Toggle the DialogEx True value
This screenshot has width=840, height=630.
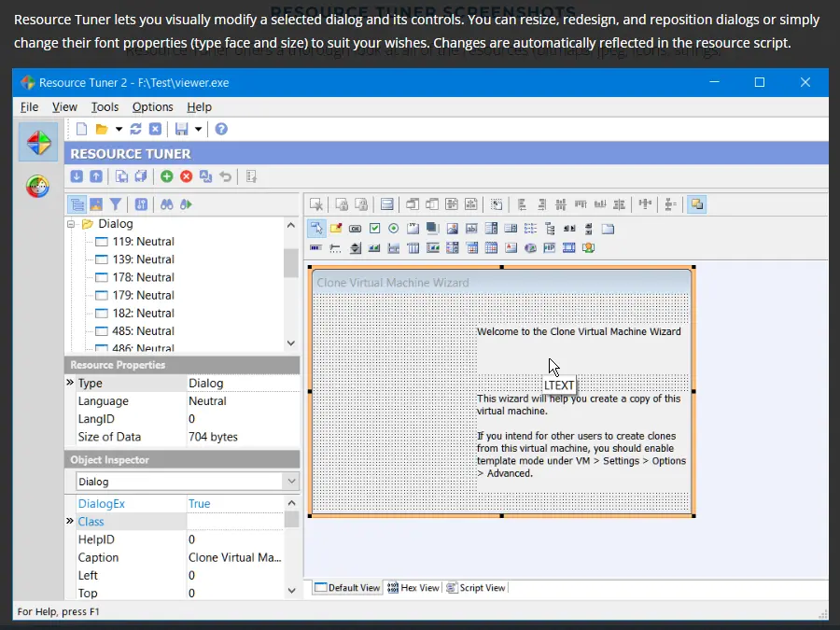tap(200, 504)
